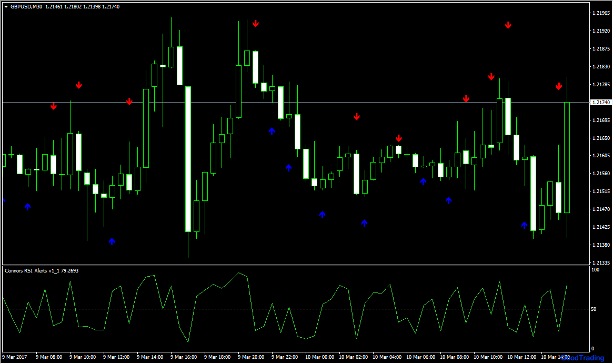Click the 9 Mar 22:00 time label

[285, 357]
